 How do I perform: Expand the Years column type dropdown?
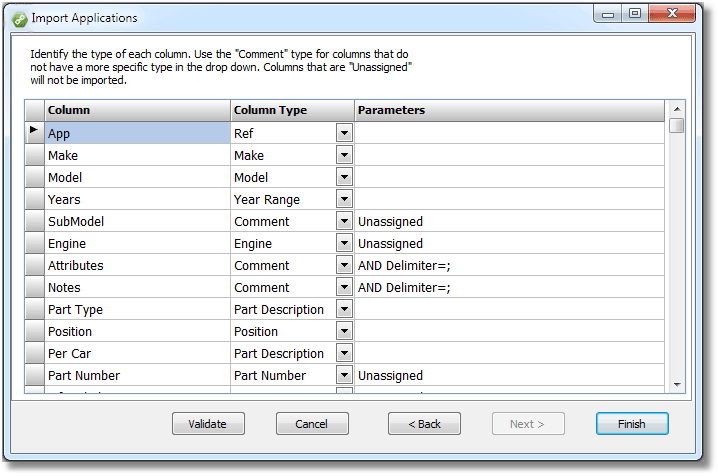344,199
